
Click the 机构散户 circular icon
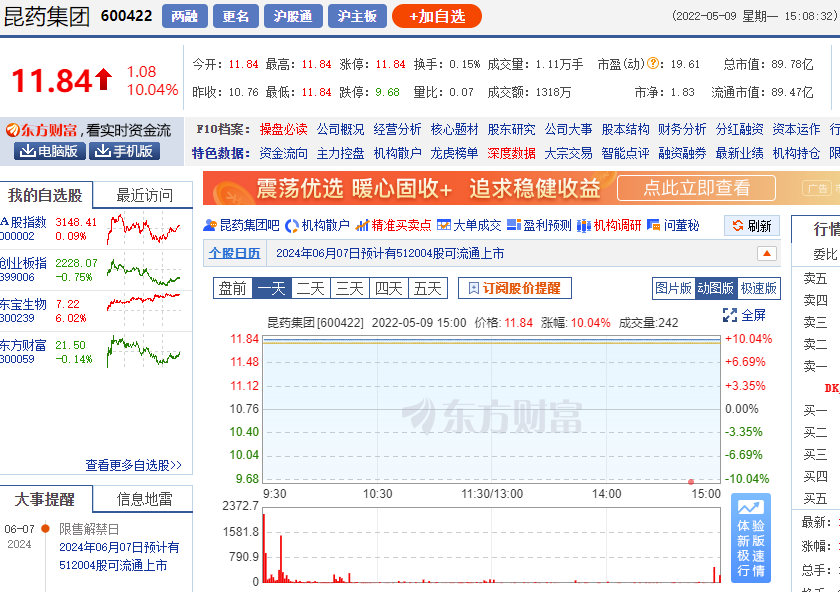coord(291,226)
